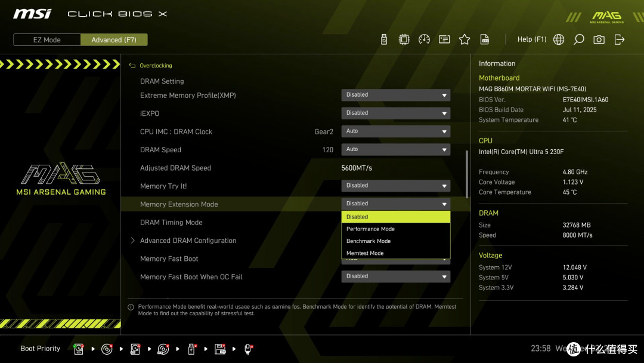Select the floppy disk boot device icon
Image resolution: width=644 pixels, height=363 pixels.
pos(220,349)
